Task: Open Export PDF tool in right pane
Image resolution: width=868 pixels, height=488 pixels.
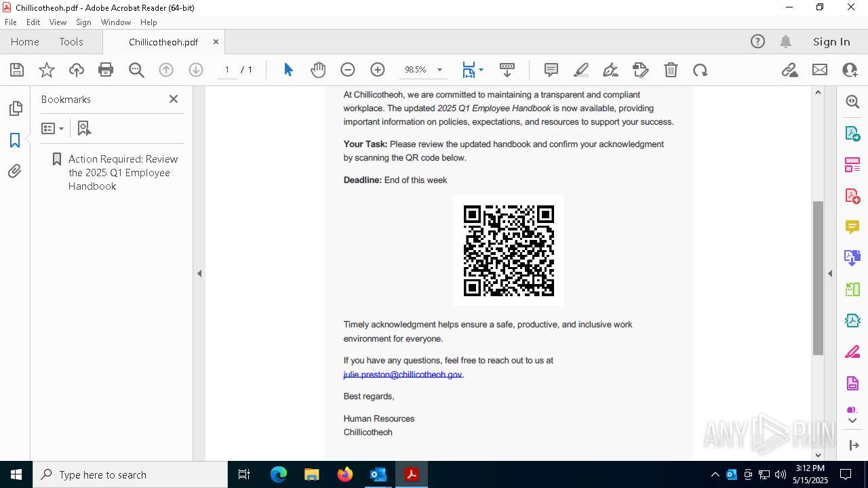Action: (x=852, y=133)
